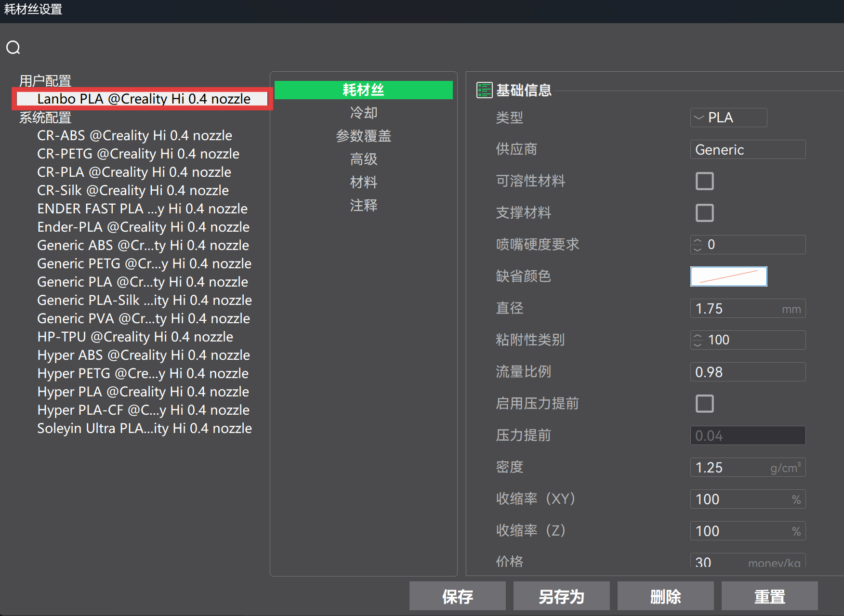The image size is (844, 616).
Task: Select CR-Silk @Creality Hi 0.4 nozzle
Action: (133, 191)
